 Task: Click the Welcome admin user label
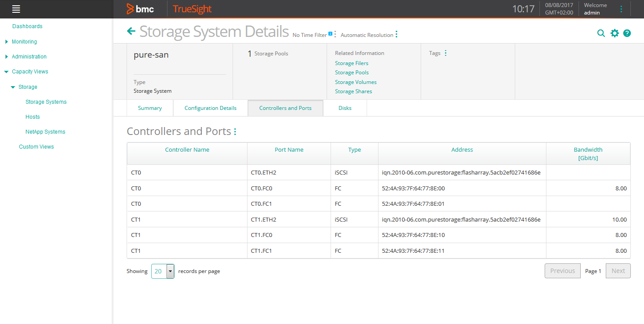coord(595,9)
